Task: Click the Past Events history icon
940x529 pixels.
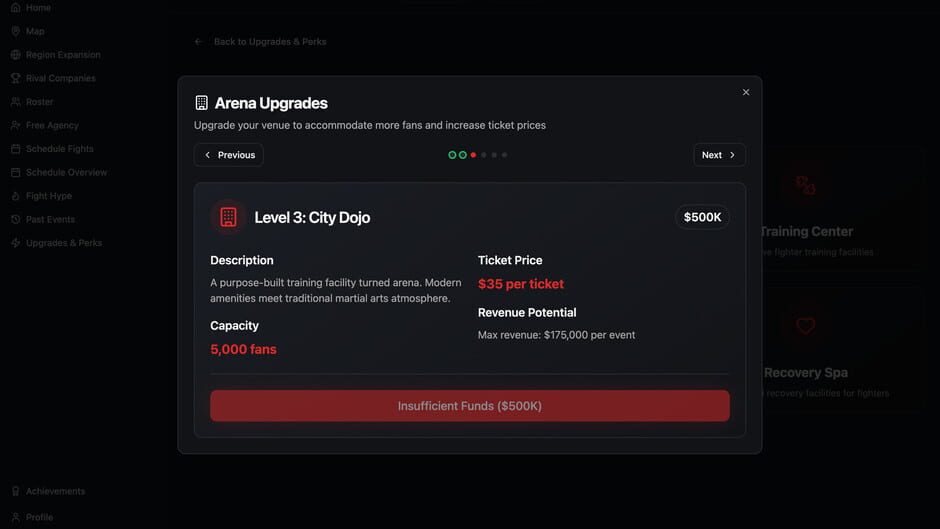Action: coord(15,219)
